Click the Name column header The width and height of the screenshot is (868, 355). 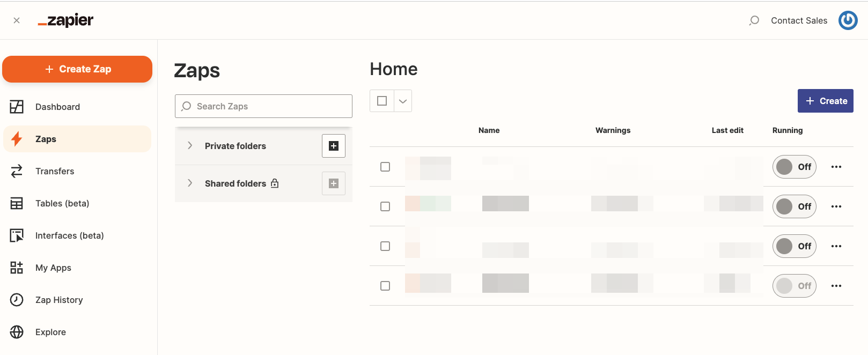coord(489,130)
